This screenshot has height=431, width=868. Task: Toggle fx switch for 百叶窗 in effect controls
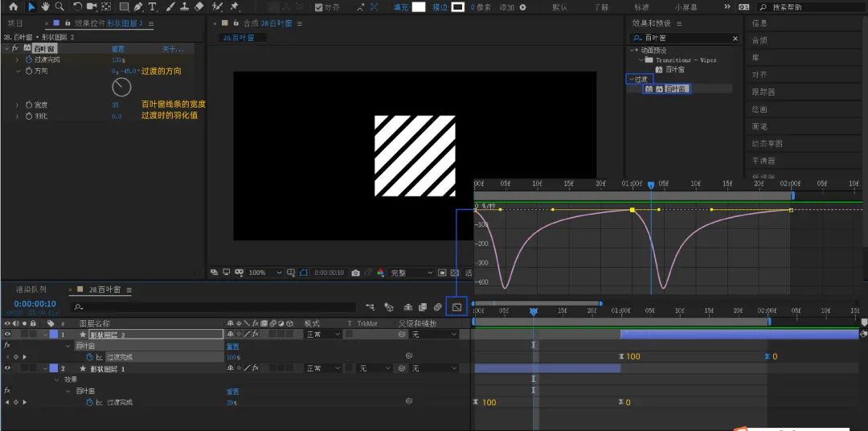point(15,48)
